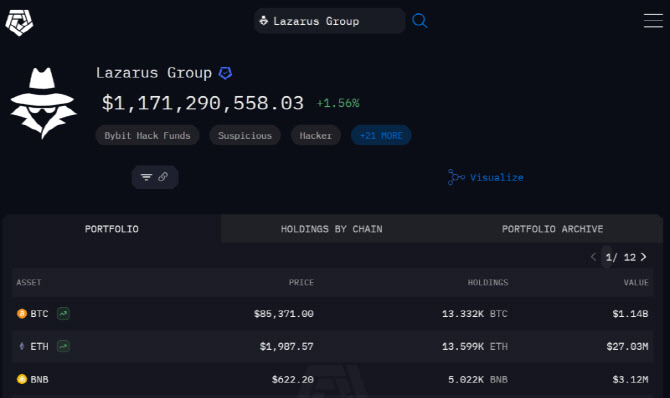Go to previous portfolio page arrow
Viewport: 670px width, 398px height.
tap(593, 257)
